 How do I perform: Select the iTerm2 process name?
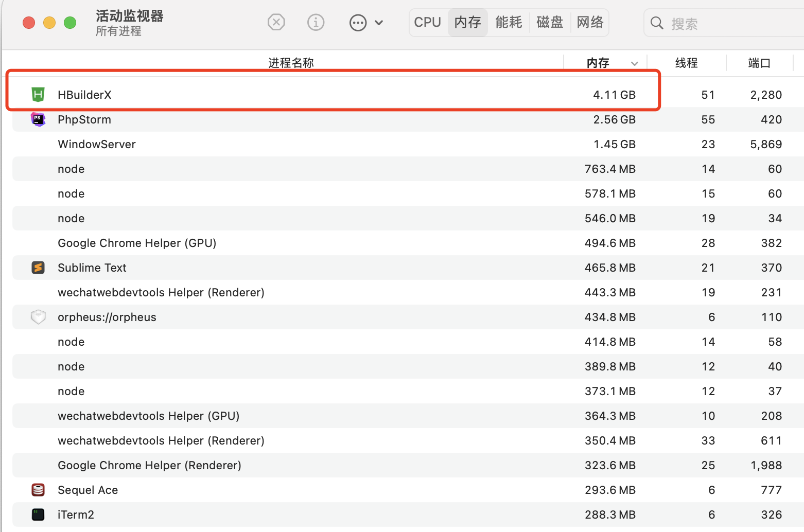(76, 515)
